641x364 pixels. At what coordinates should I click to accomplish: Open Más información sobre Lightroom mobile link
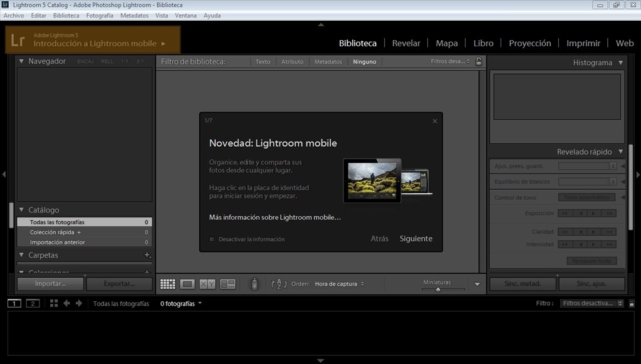[274, 217]
